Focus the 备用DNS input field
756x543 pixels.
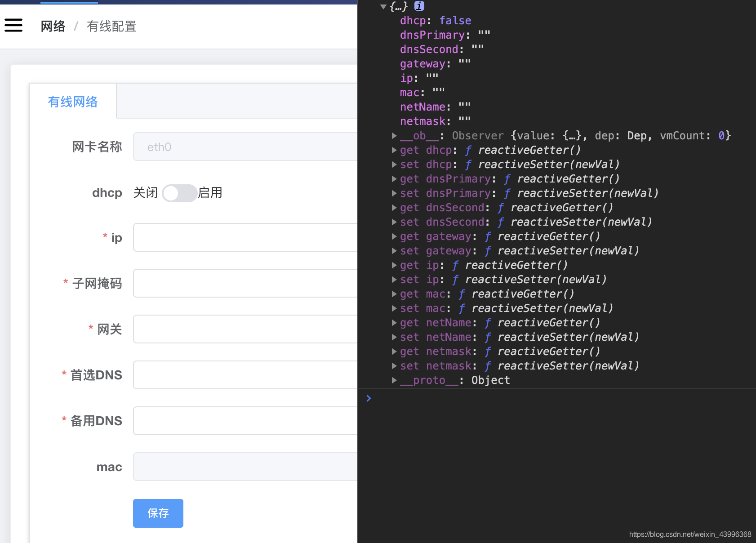pos(245,421)
